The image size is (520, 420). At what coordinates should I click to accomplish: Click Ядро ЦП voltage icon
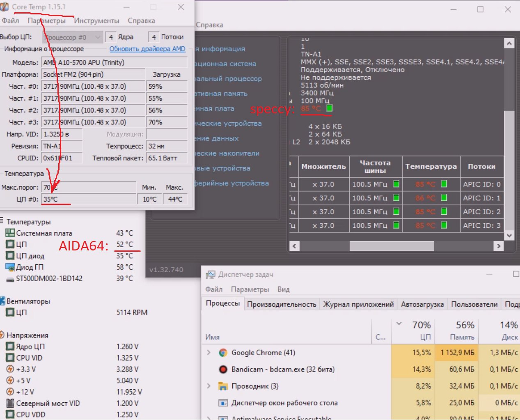(10, 347)
